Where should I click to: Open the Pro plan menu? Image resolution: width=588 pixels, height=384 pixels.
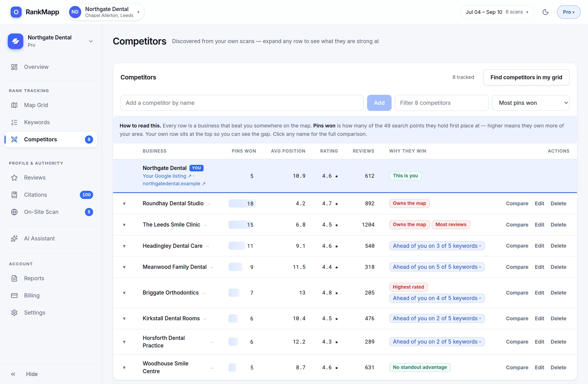coord(568,12)
